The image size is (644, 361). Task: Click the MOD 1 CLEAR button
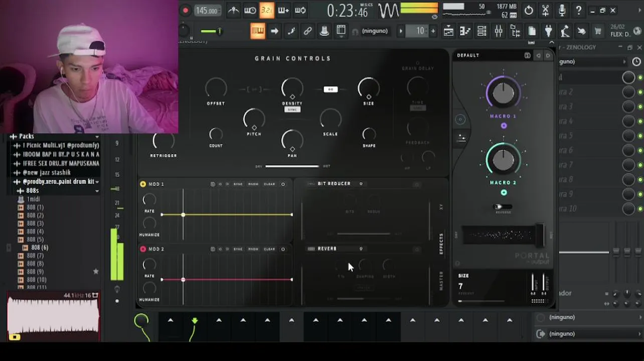(x=269, y=184)
